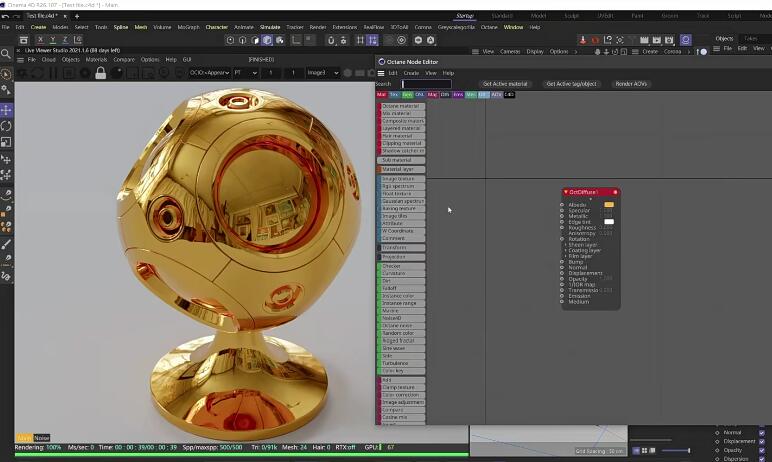Open the Live Viewer hamburger menu icon
The height and width of the screenshot is (462, 772).
click(20, 60)
